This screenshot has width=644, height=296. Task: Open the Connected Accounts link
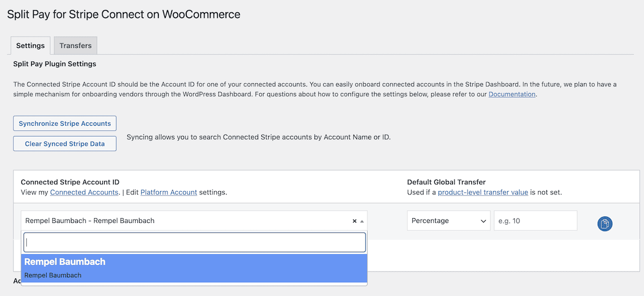[x=84, y=192]
